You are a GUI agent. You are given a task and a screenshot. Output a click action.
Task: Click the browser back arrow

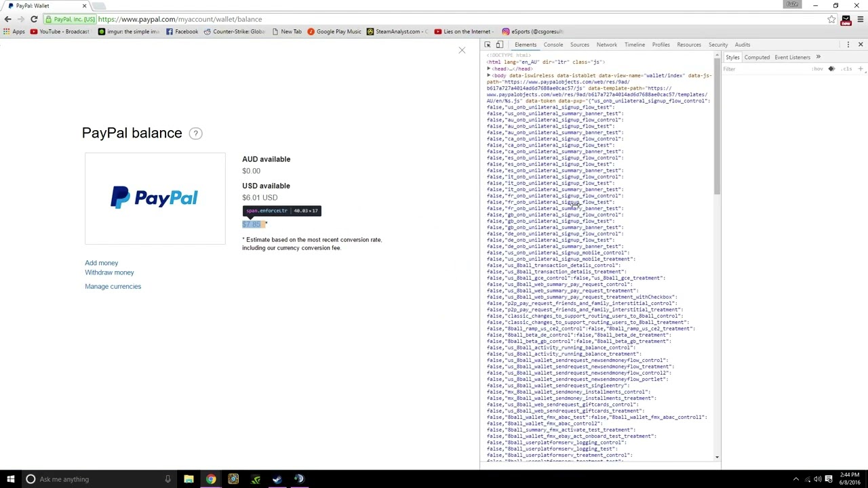pyautogui.click(x=7, y=19)
